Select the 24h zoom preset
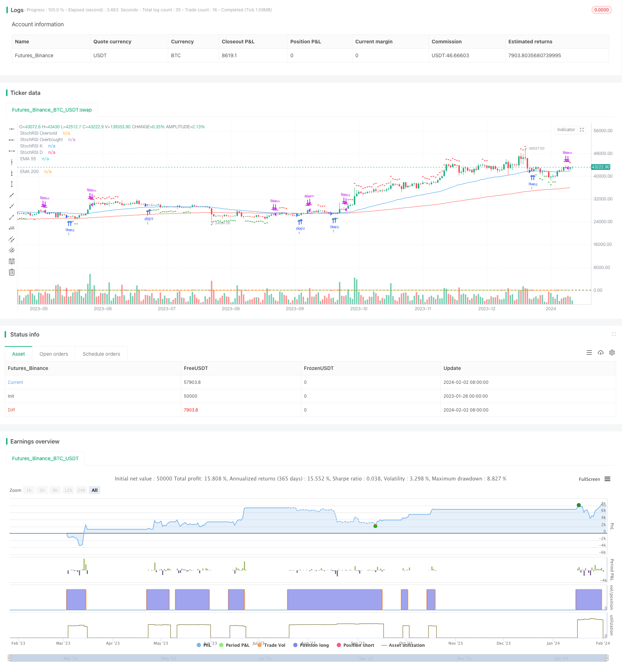 pyautogui.click(x=81, y=490)
